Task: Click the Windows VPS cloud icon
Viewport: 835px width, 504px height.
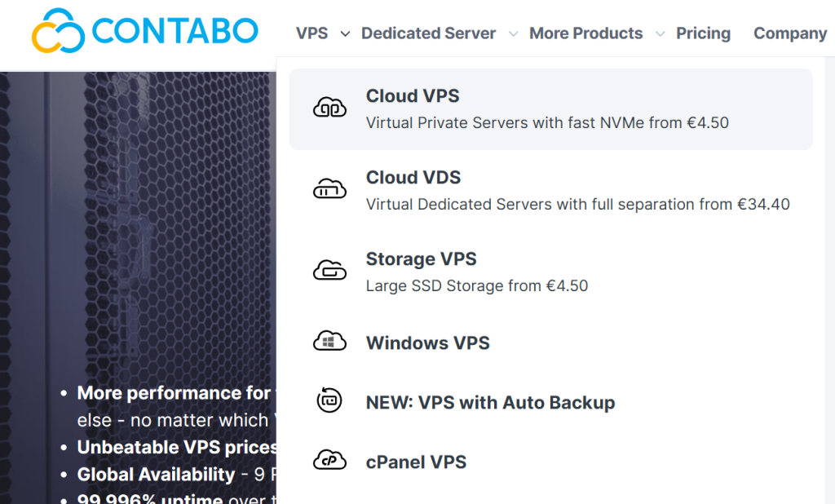Action: coord(329,342)
